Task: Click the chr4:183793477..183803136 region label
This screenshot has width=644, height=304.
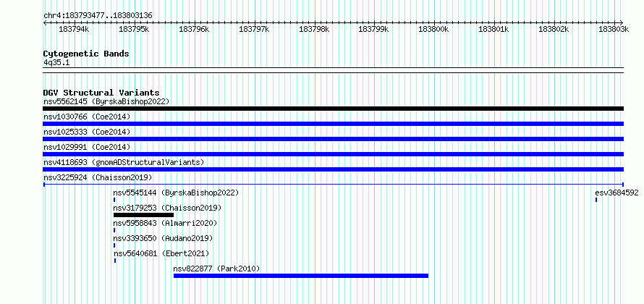Action: click(x=98, y=16)
